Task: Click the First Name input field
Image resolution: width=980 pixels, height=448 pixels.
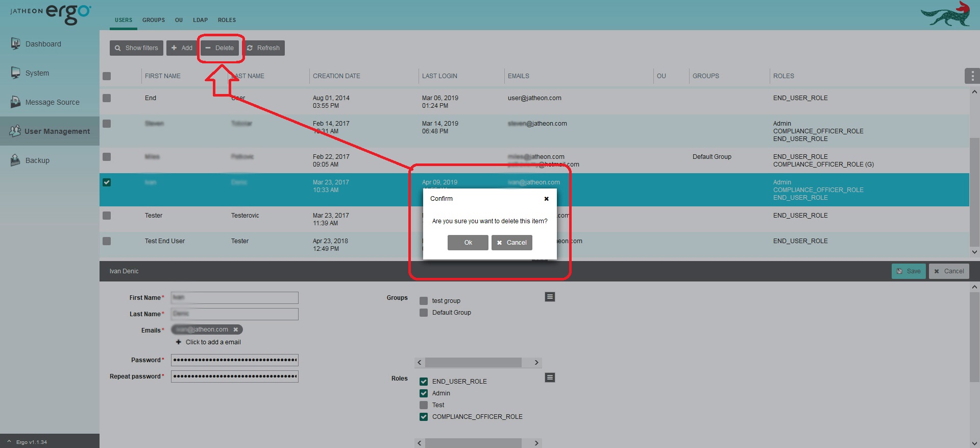Action: pyautogui.click(x=235, y=298)
